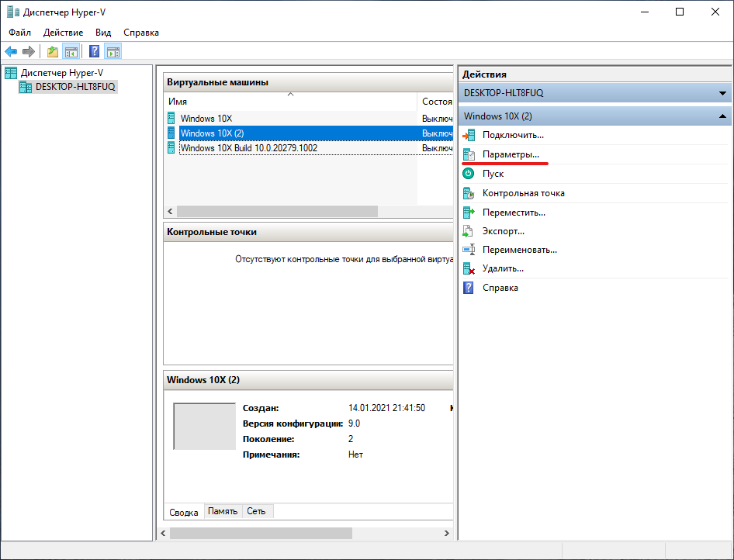Open the Справка menu in menu bar
The height and width of the screenshot is (560, 734).
(141, 33)
